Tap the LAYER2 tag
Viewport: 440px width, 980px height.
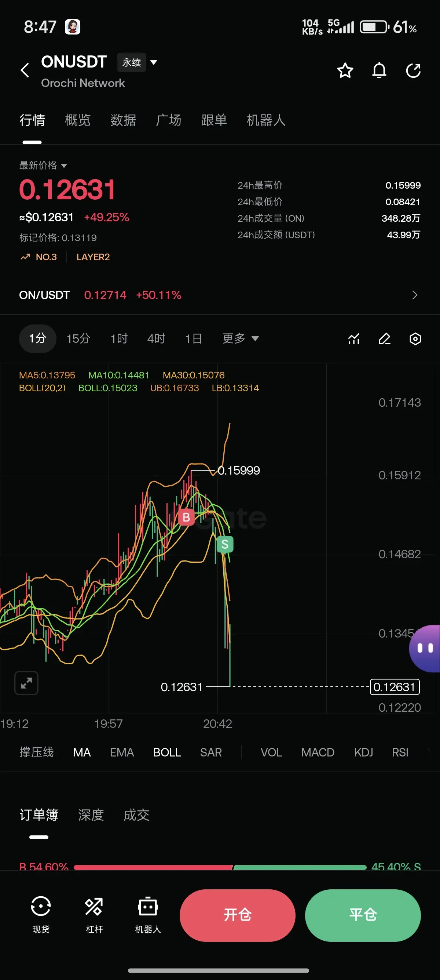(x=93, y=257)
